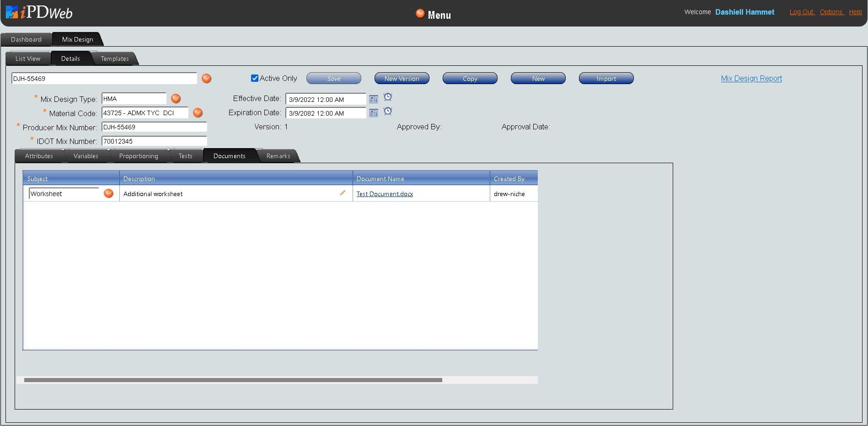
Task: Click the IDOT Mix Number field
Action: 154,141
